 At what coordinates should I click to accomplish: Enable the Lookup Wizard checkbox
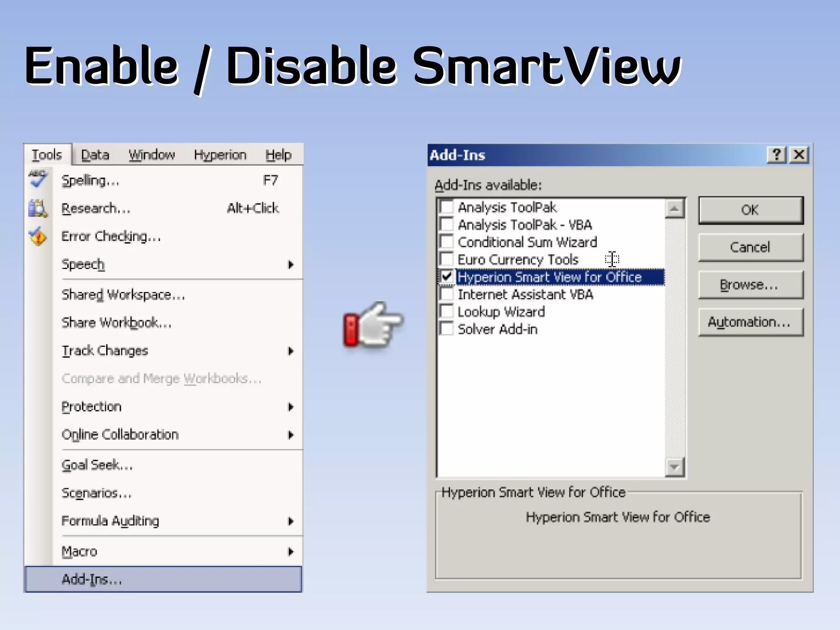[x=446, y=311]
